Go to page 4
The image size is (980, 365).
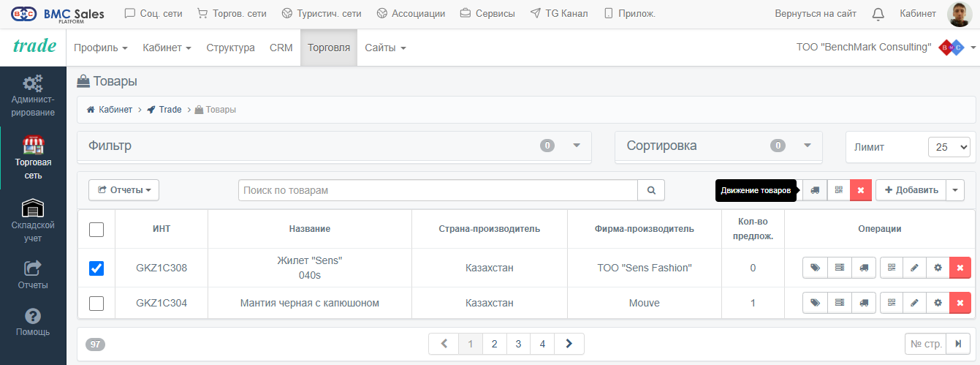[x=542, y=344]
